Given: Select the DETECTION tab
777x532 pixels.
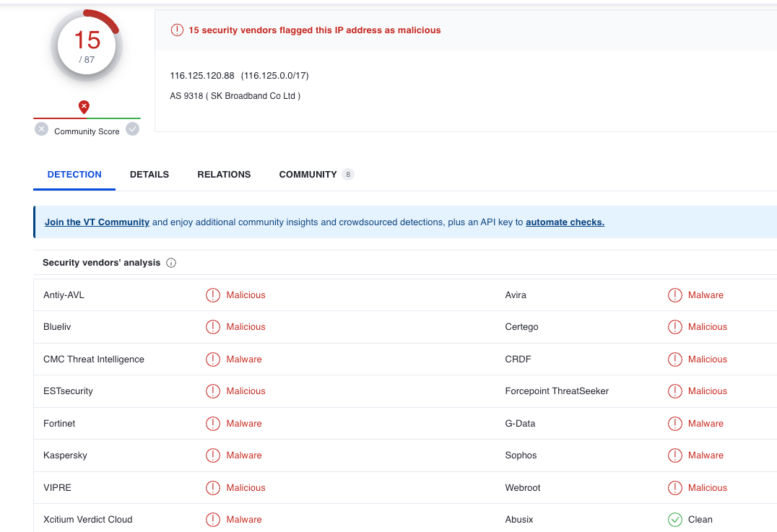Looking at the screenshot, I should tap(74, 175).
